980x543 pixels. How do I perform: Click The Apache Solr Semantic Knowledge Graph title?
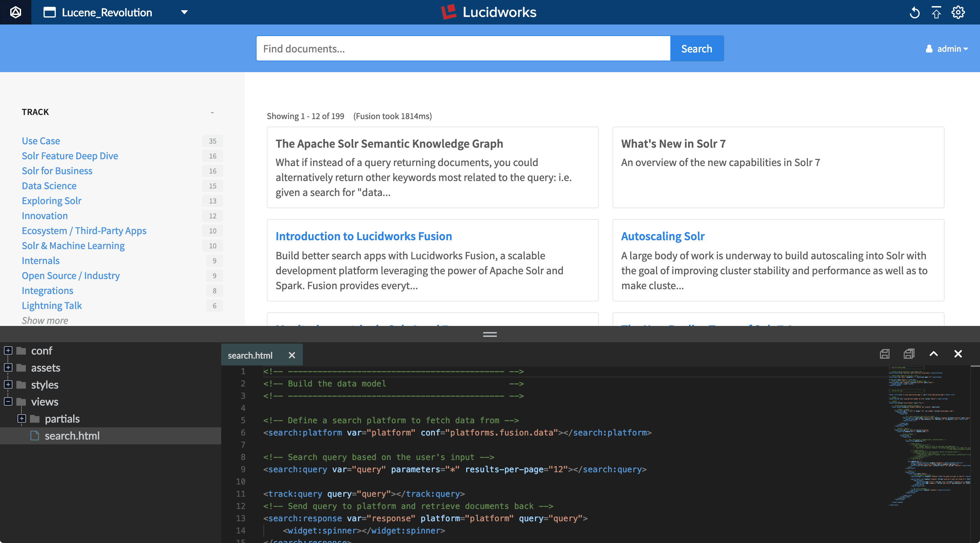tap(389, 144)
